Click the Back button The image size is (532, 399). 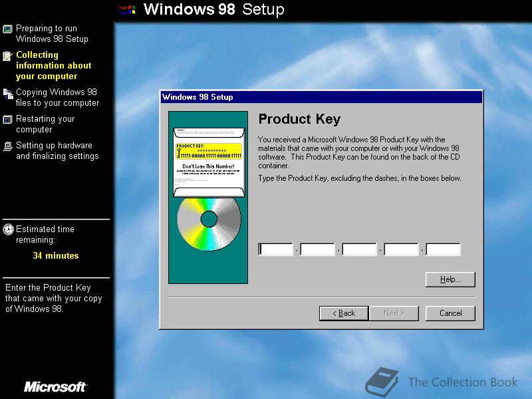coord(344,313)
